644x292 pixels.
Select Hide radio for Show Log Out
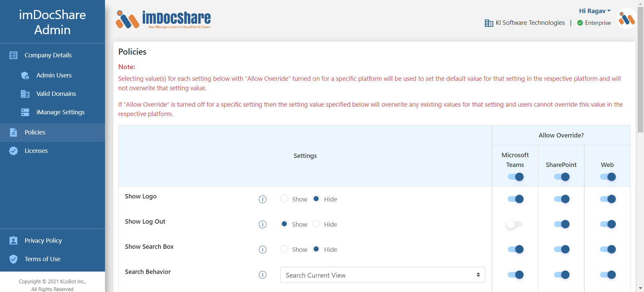click(316, 224)
